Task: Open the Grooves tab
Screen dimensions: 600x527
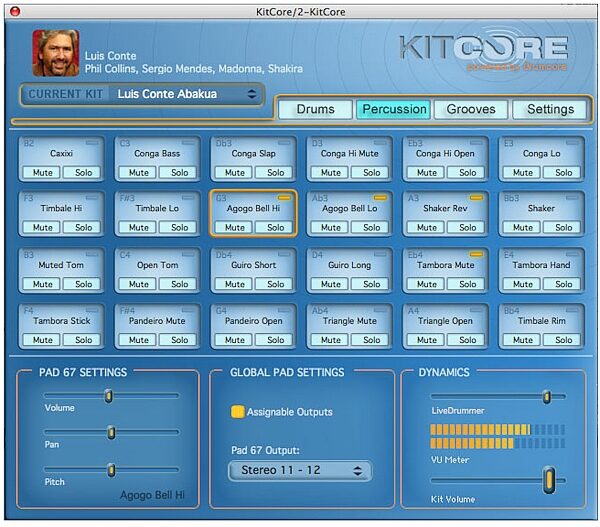Action: pyautogui.click(x=471, y=109)
